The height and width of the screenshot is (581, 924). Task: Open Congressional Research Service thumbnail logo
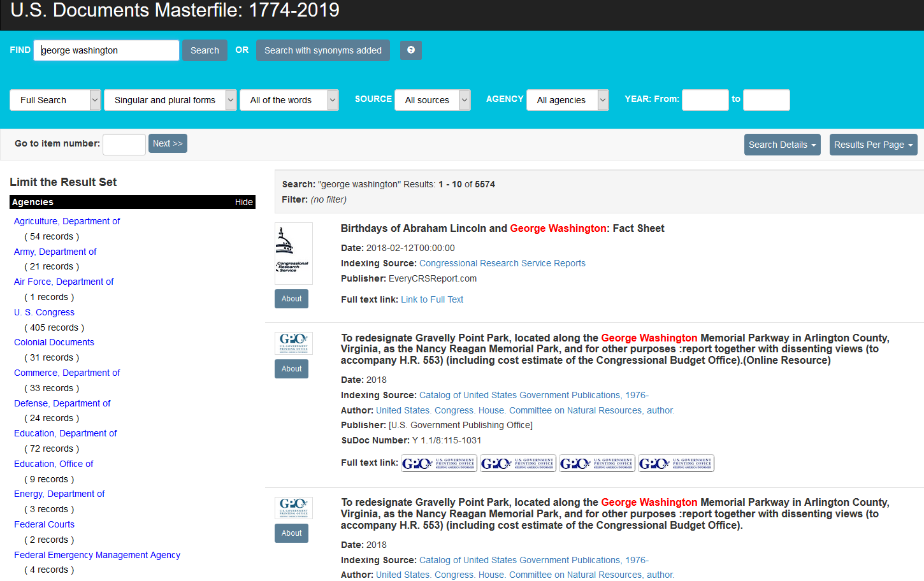[294, 254]
